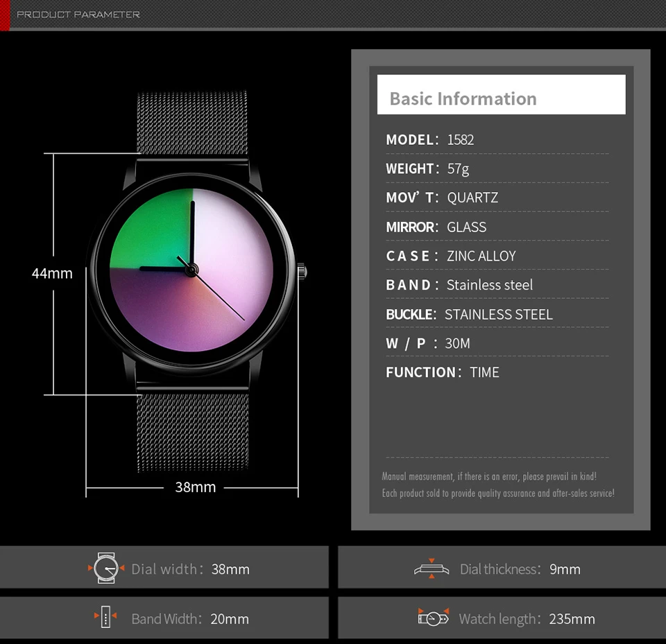Click the "Manual measurement" disclaimer line

(x=489, y=476)
